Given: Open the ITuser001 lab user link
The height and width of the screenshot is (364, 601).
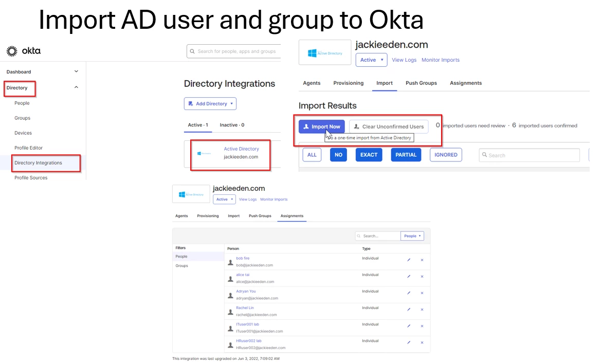Looking at the screenshot, I should (247, 324).
